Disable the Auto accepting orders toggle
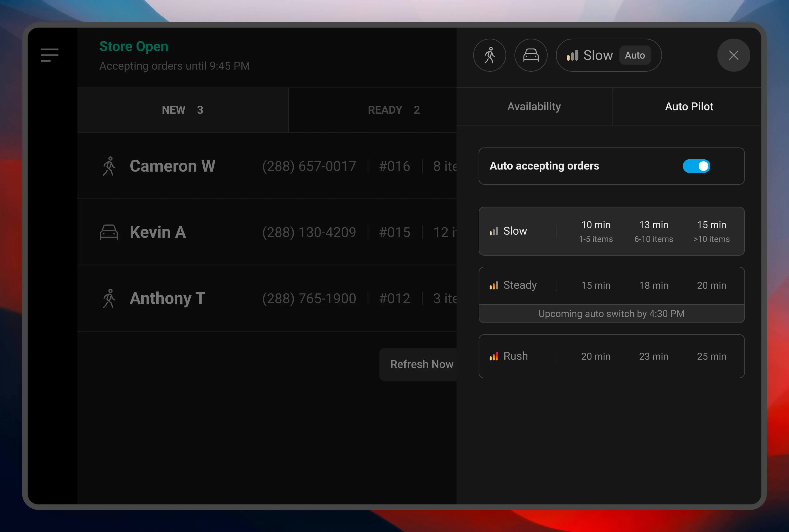 [697, 166]
